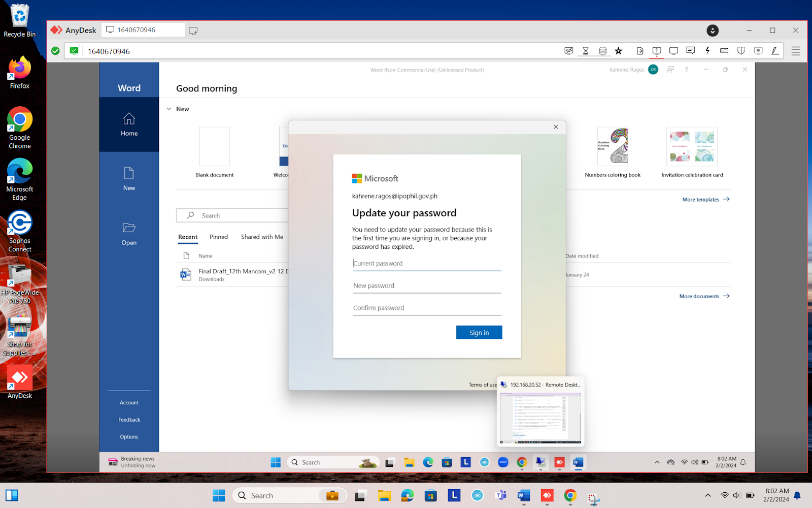Select the 1640670946 AnyDesk session tab
Viewport: 812px width, 508px height.
tap(143, 30)
